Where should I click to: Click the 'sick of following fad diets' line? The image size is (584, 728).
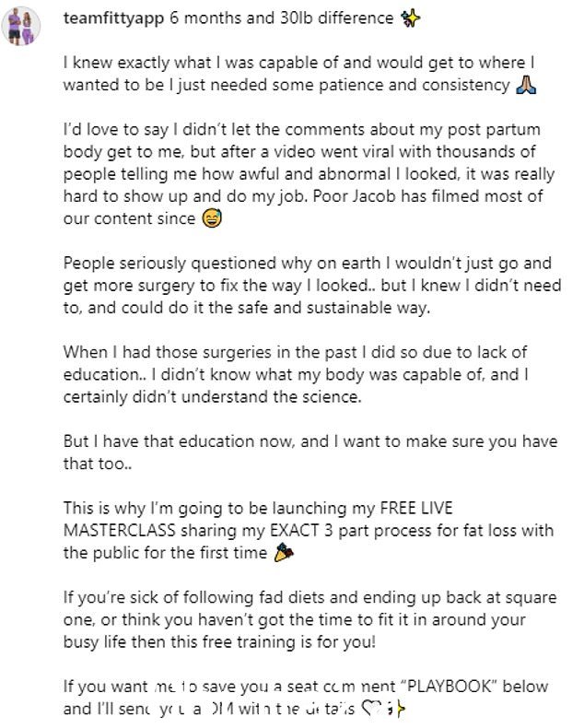(310, 597)
